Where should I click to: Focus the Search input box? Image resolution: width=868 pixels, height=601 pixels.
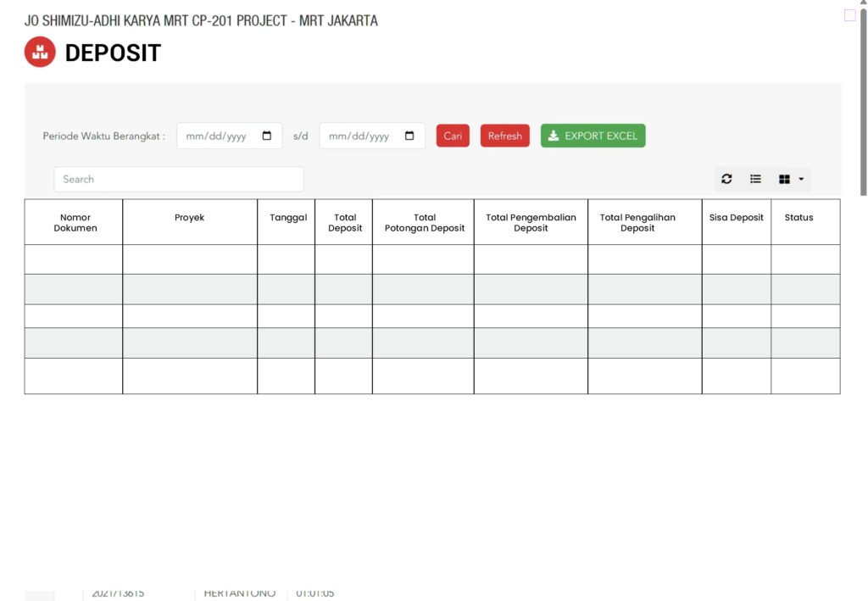178,179
